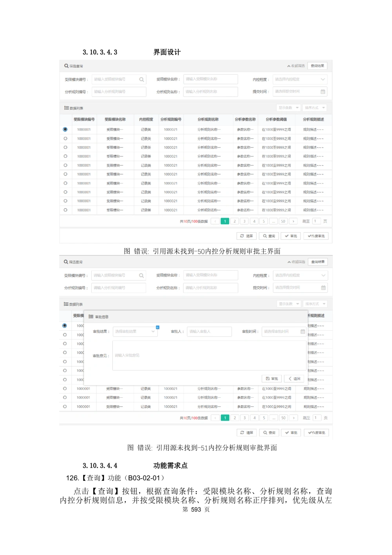Expand the 内控程度 dropdown in the upper panel
Viewport: 392px width, 555px height.
(300, 79)
